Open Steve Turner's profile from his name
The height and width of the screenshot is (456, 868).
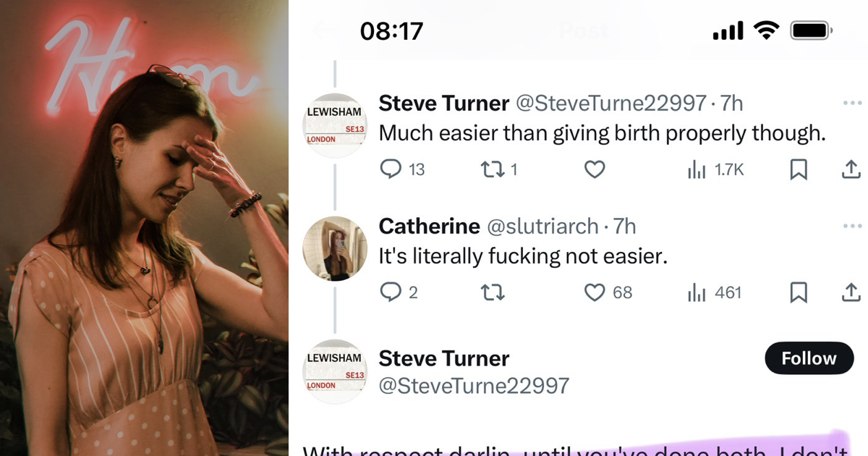[x=443, y=102]
